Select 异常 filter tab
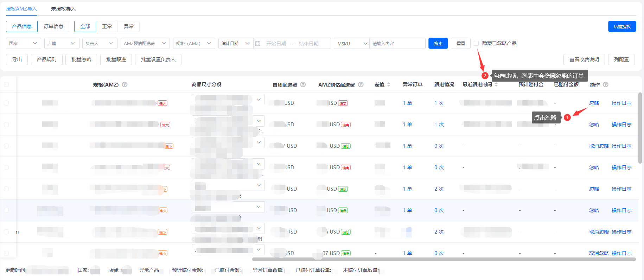644x280 pixels. 129,26
